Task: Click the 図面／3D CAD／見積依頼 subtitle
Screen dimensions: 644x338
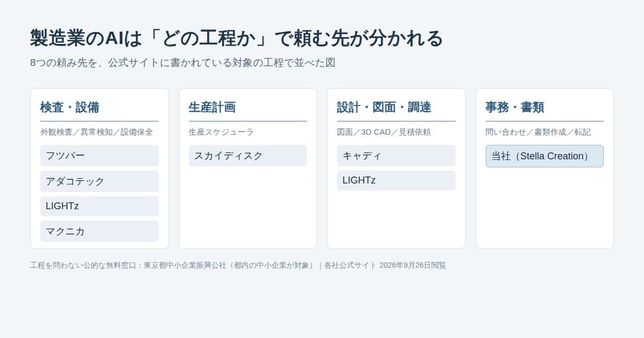Action: coord(384,132)
